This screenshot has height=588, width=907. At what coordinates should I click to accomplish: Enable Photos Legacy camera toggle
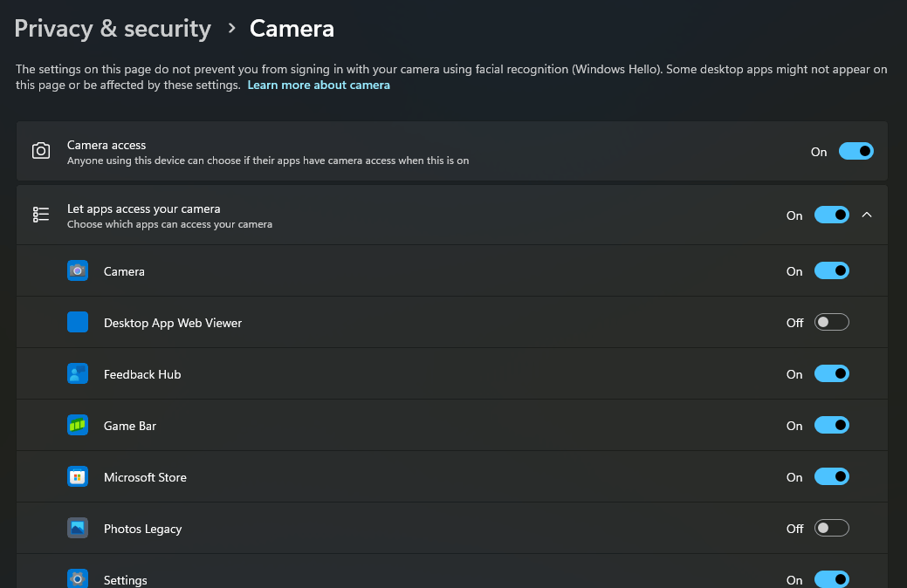(x=832, y=528)
